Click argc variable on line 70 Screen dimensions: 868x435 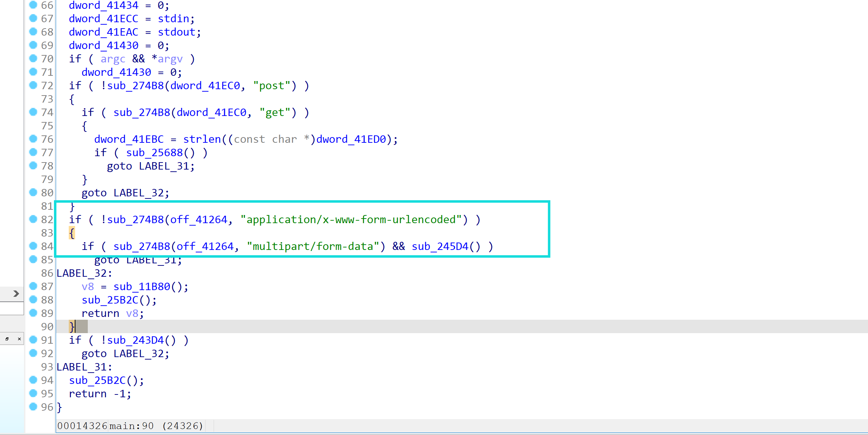113,59
